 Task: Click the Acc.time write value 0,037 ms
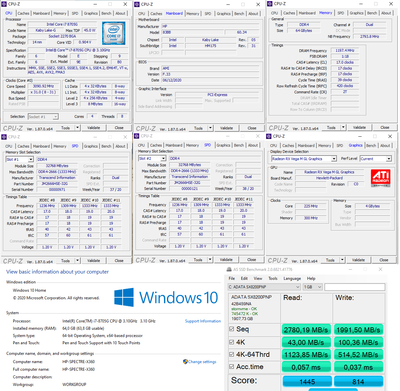(x=358, y=367)
